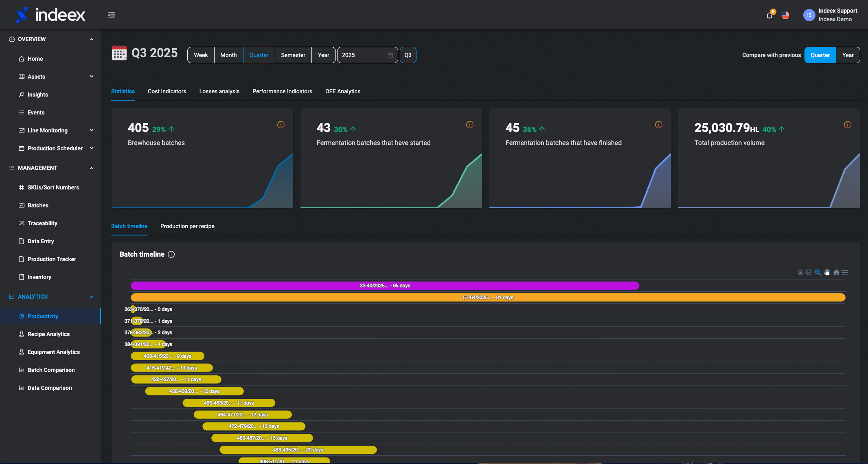Image resolution: width=868 pixels, height=464 pixels.
Task: Switch the period to Semester
Action: (293, 55)
